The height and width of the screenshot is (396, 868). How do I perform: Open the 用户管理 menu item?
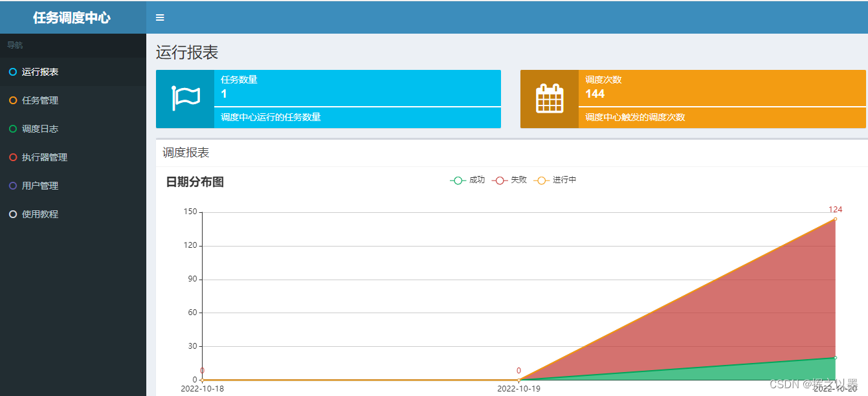[73, 186]
